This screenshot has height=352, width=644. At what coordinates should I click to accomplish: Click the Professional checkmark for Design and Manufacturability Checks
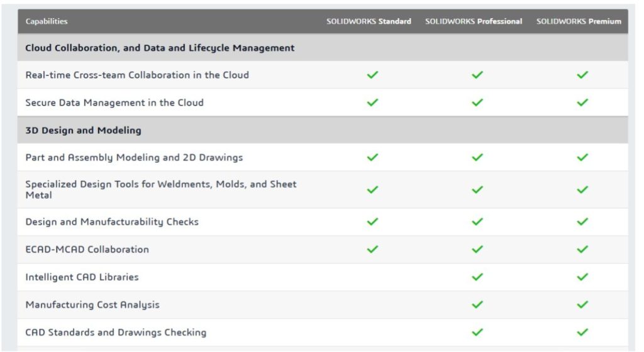coord(477,221)
